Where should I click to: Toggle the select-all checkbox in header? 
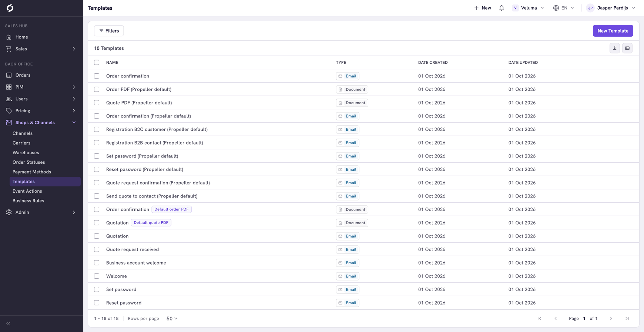coord(97,63)
